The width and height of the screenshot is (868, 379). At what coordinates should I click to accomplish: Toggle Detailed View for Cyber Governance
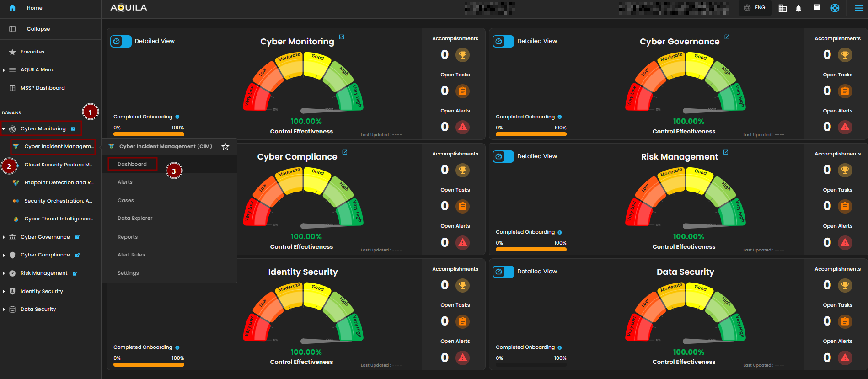504,41
